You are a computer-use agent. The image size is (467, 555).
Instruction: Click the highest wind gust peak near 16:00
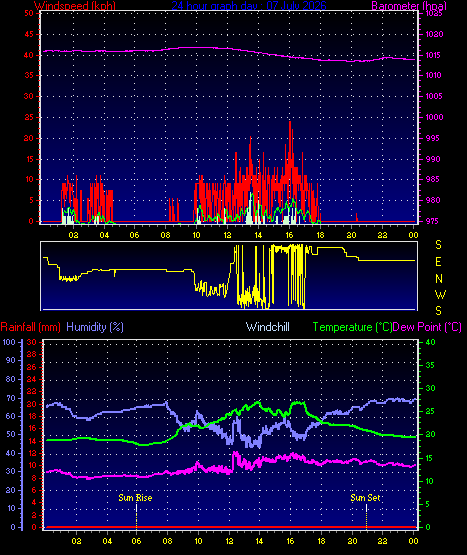click(x=290, y=122)
